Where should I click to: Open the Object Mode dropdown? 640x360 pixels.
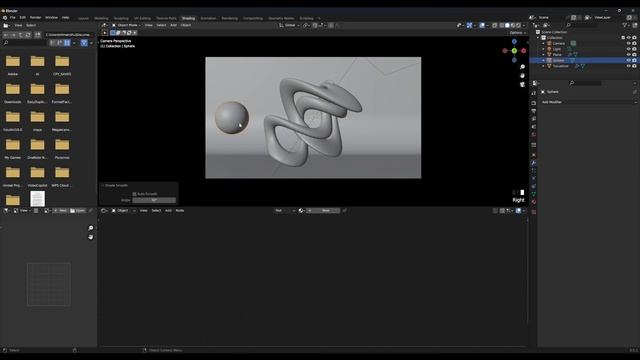point(127,25)
